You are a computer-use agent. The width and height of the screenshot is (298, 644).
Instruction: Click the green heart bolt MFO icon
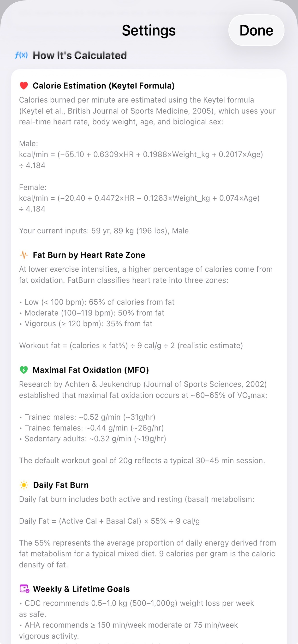(x=24, y=370)
